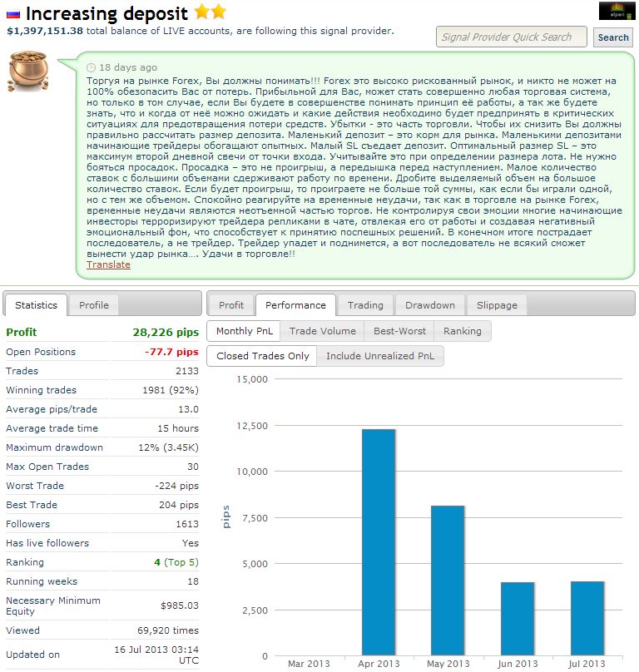The height and width of the screenshot is (672, 639).
Task: Click the Max Open Trades value 30
Action: [x=193, y=467]
